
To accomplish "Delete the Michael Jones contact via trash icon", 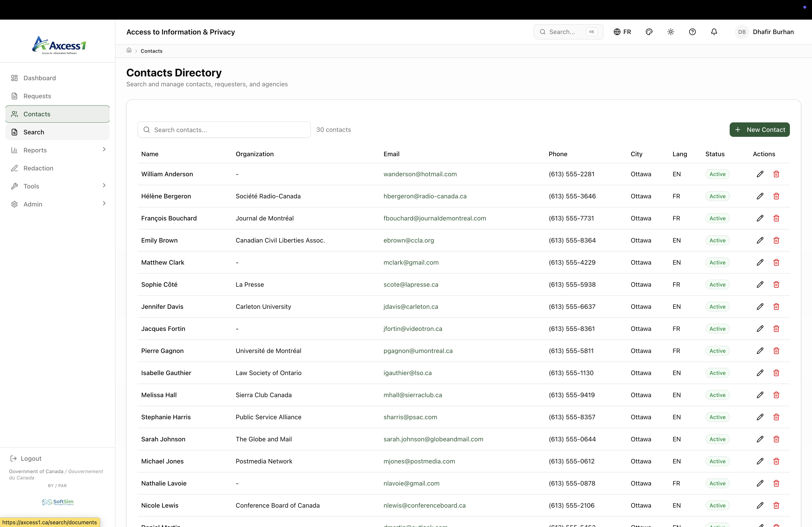I will click(x=776, y=461).
